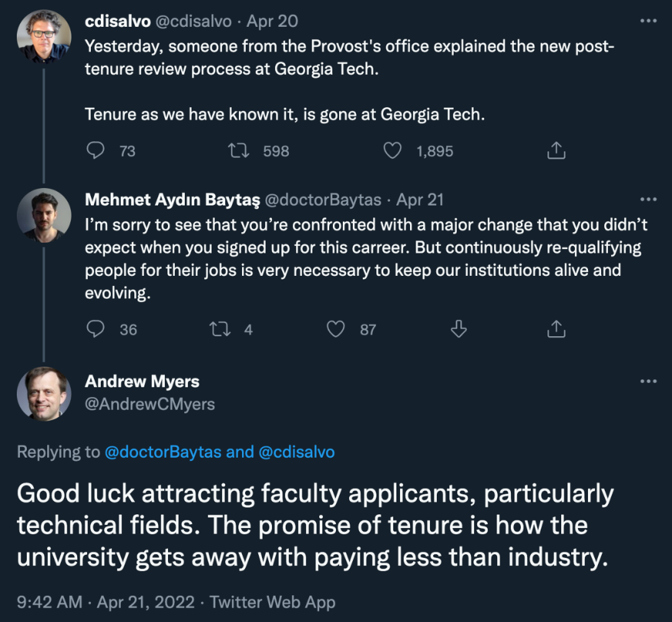
Task: Open cdisalvo's profile picture
Action: click(x=43, y=36)
